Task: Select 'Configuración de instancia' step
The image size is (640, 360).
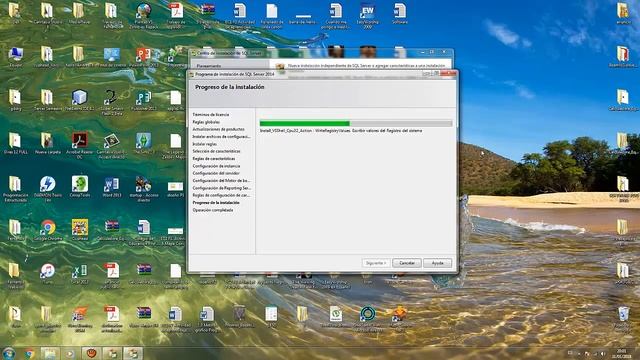Action: point(216,166)
